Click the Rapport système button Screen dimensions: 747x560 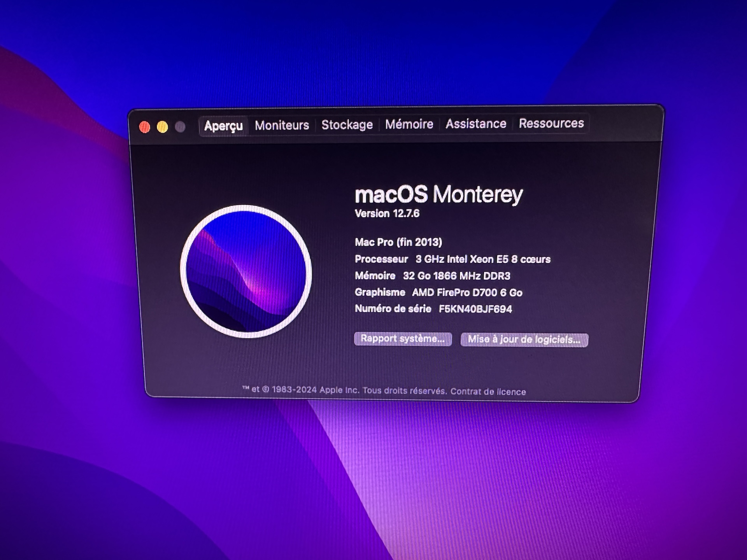[403, 339]
